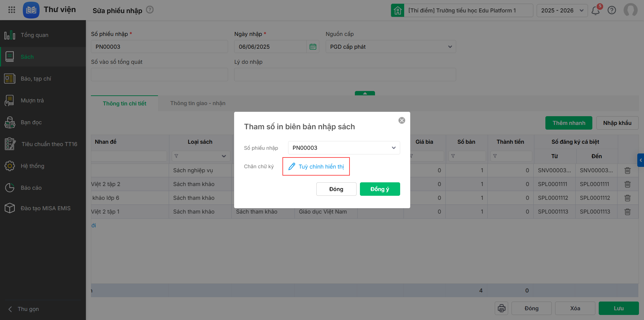Confirm with the Đồng ý button
This screenshot has height=320, width=644.
point(380,189)
